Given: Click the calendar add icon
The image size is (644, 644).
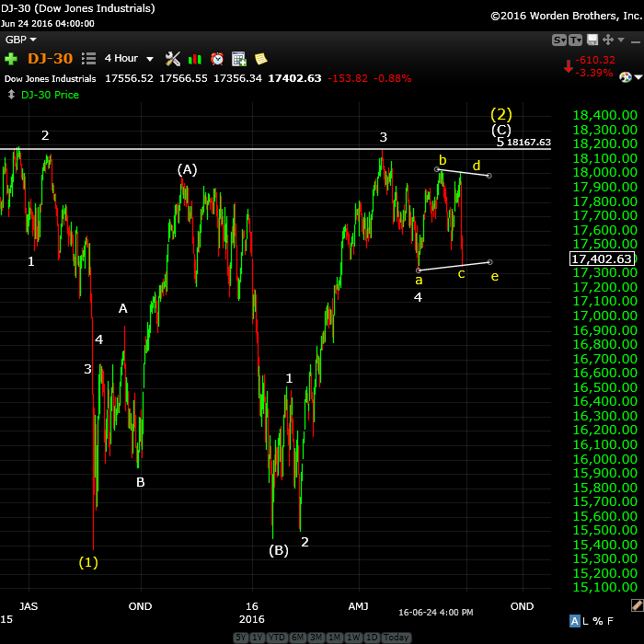Looking at the screenshot, I should (239, 59).
